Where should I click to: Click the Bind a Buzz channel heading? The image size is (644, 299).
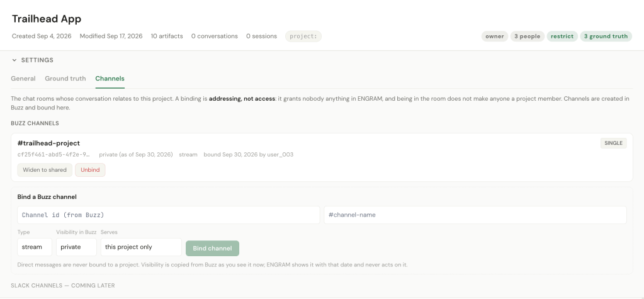coord(47,197)
